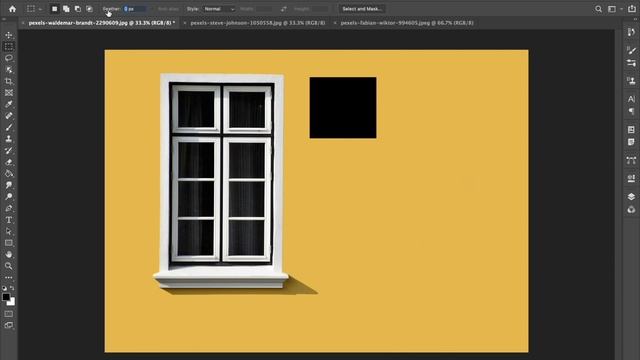Switch to pexels-steve-johnson-1050558.jpg tab
Screen dimensions: 640x360
pos(258,23)
